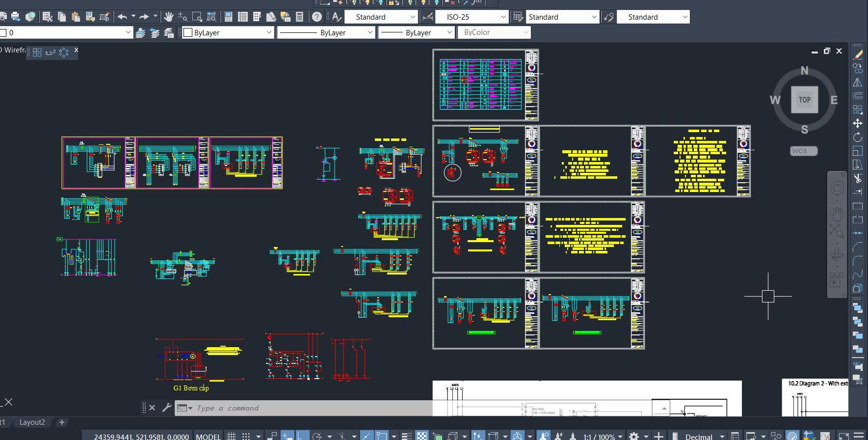Open annotation scale 1:1 / 100% dropdown
Image resolution: width=868 pixels, height=440 pixels.
603,436
